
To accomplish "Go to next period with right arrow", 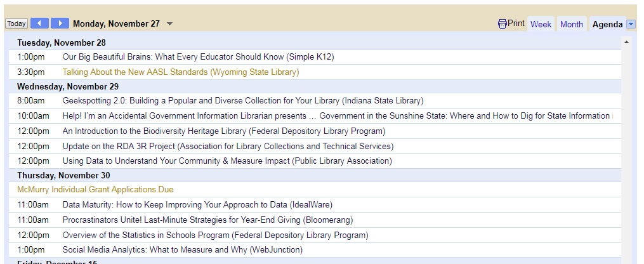I will [x=60, y=23].
